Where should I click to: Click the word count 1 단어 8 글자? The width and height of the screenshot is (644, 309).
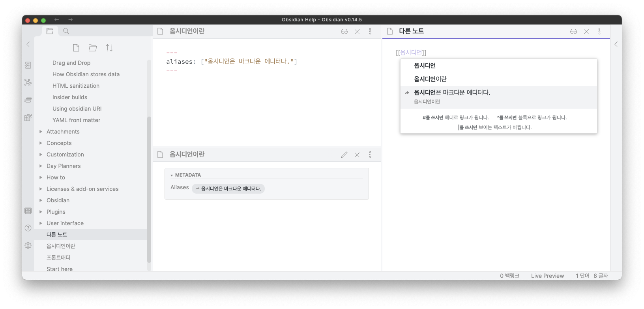(x=592, y=276)
